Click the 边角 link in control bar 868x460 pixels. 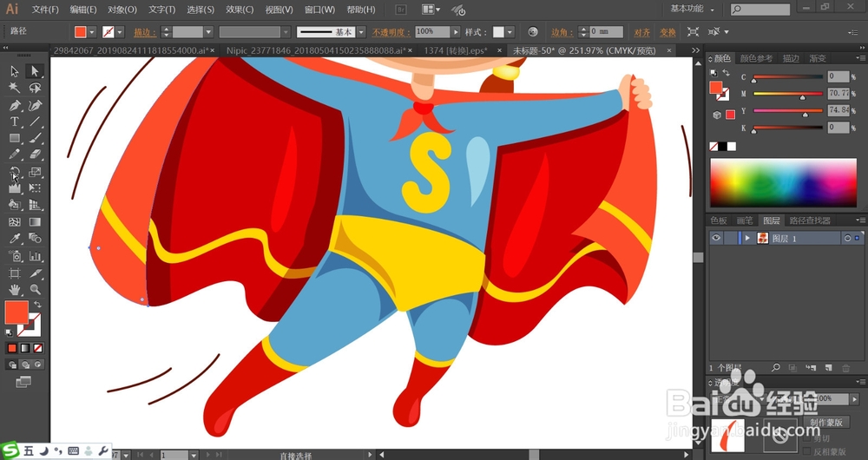(x=562, y=32)
